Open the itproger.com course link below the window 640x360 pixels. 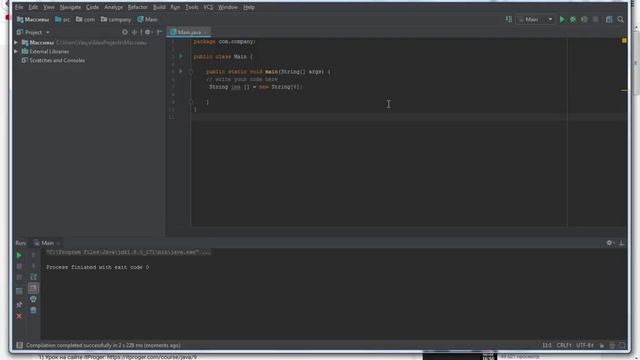(152, 357)
